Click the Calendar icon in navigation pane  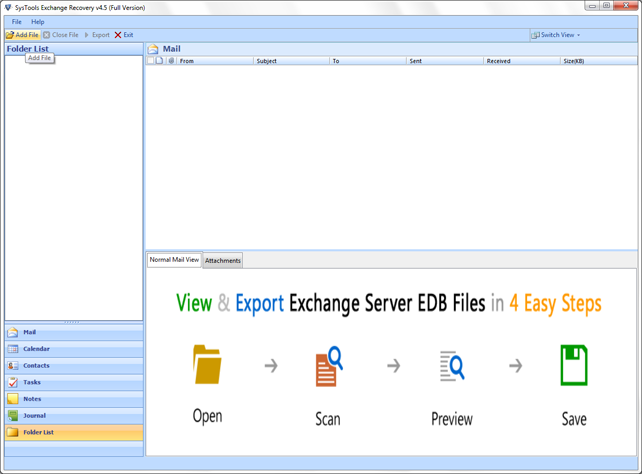tap(13, 349)
